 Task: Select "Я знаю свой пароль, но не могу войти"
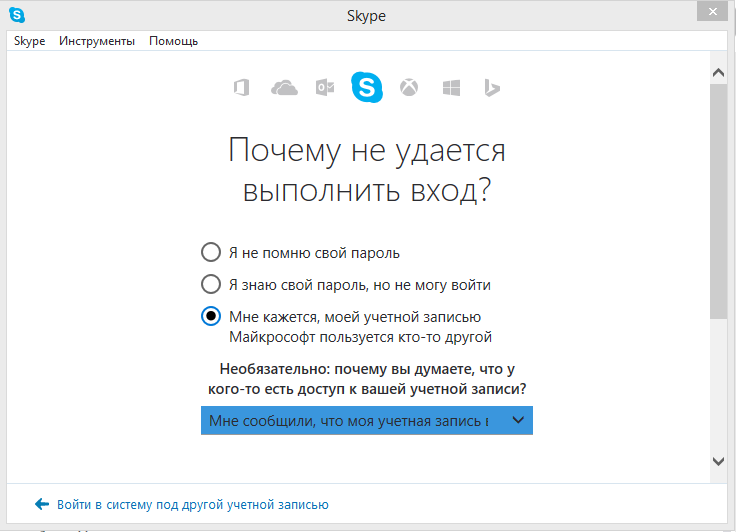point(211,284)
